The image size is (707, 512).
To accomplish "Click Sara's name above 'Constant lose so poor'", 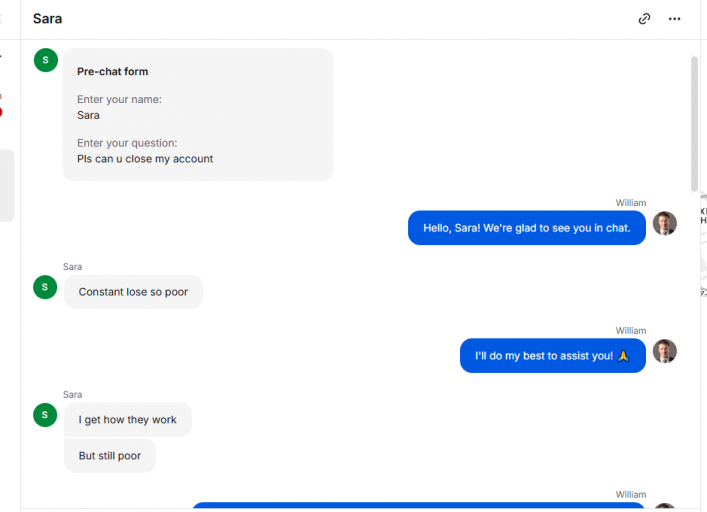I will (73, 267).
